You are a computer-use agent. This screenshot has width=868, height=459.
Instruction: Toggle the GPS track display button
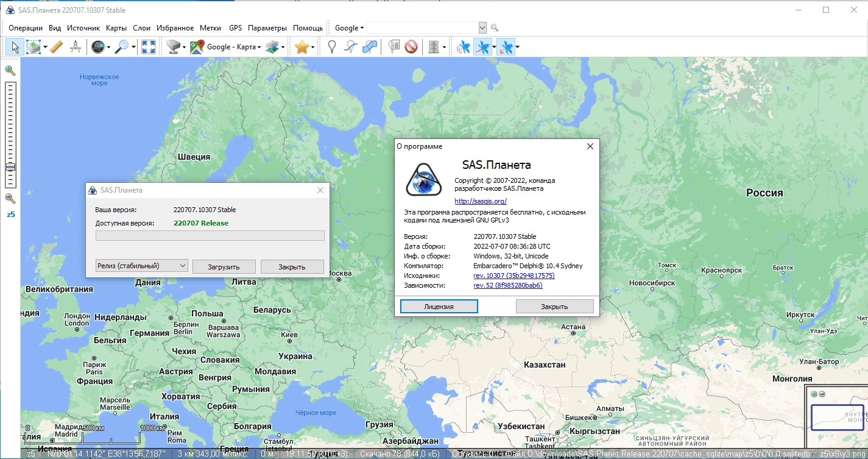pos(482,47)
